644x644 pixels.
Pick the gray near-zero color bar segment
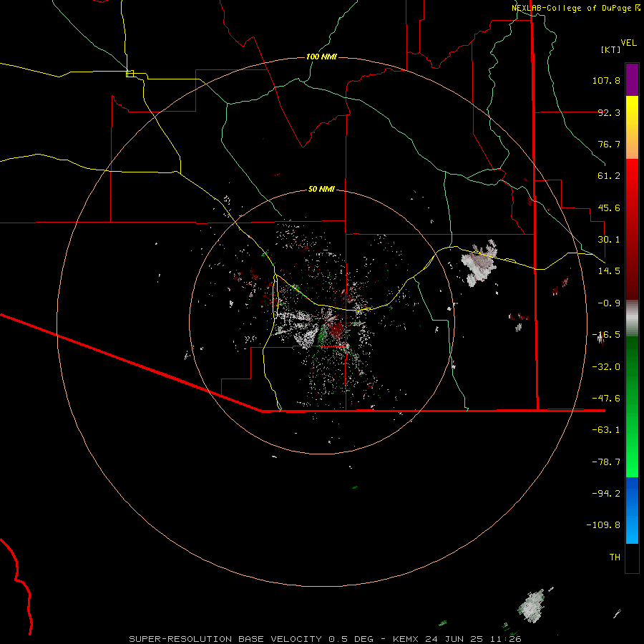coord(632,318)
